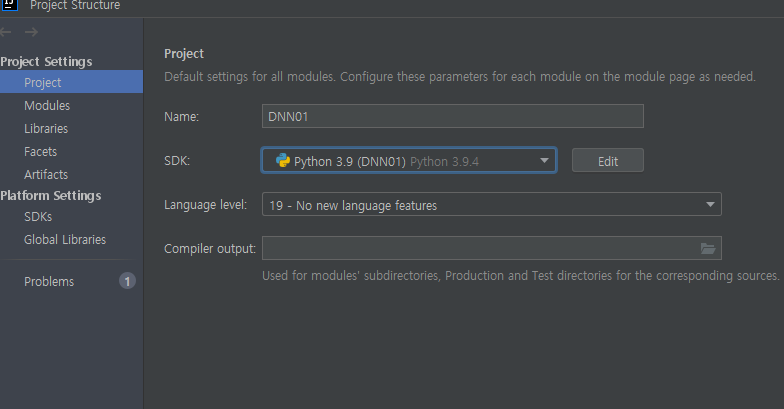Image resolution: width=784 pixels, height=409 pixels.
Task: Select Artifacts in the sidebar
Action: (46, 174)
